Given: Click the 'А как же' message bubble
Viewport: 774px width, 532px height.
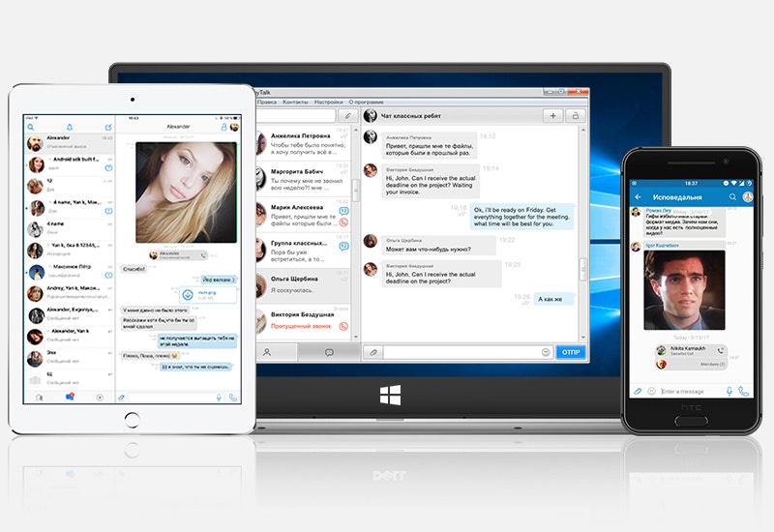Looking at the screenshot, I should (x=554, y=299).
